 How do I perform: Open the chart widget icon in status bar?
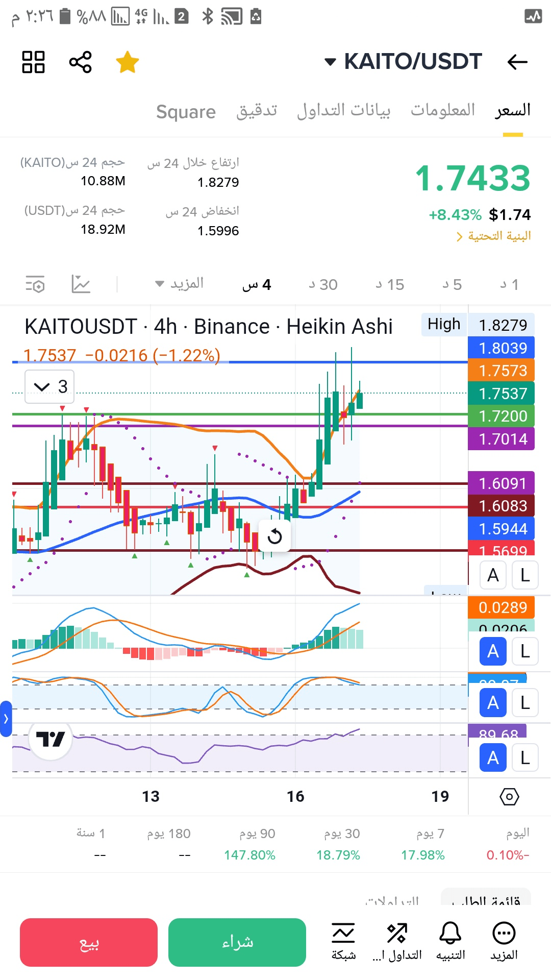pos(533,16)
